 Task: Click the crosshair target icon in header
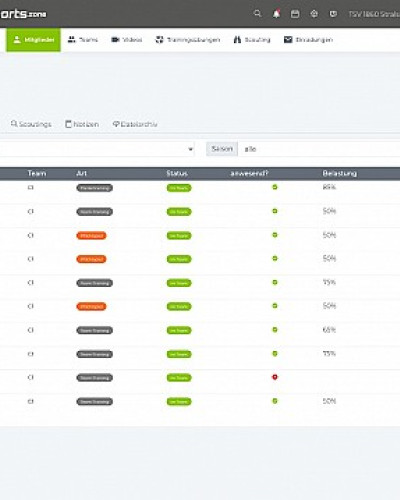point(314,14)
